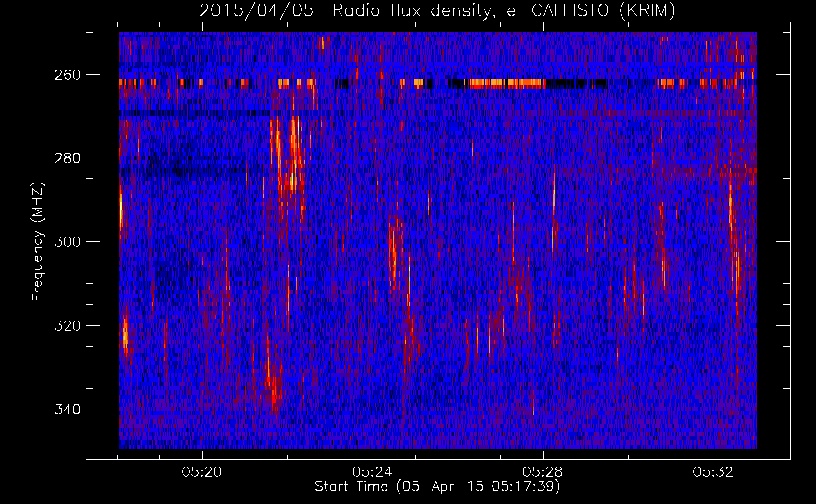The height and width of the screenshot is (504, 816).
Task: Click the 05:20 time tick label
Action: click(x=202, y=472)
